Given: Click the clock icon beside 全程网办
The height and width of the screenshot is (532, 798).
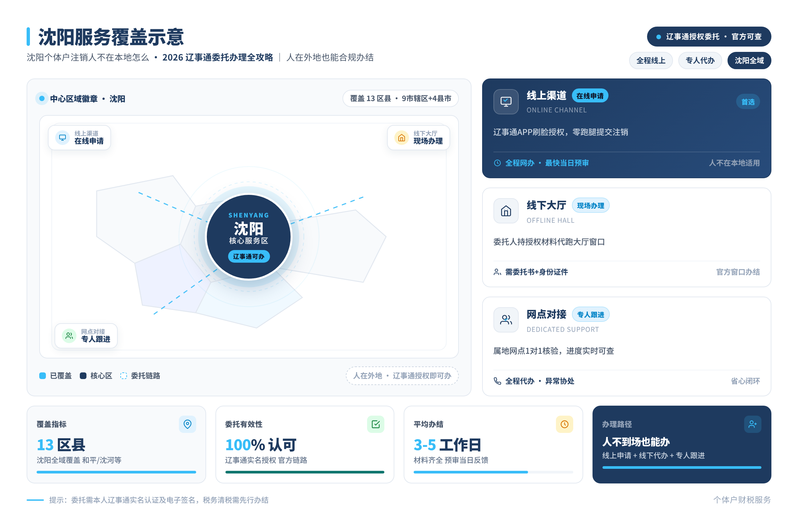Looking at the screenshot, I should [x=497, y=163].
